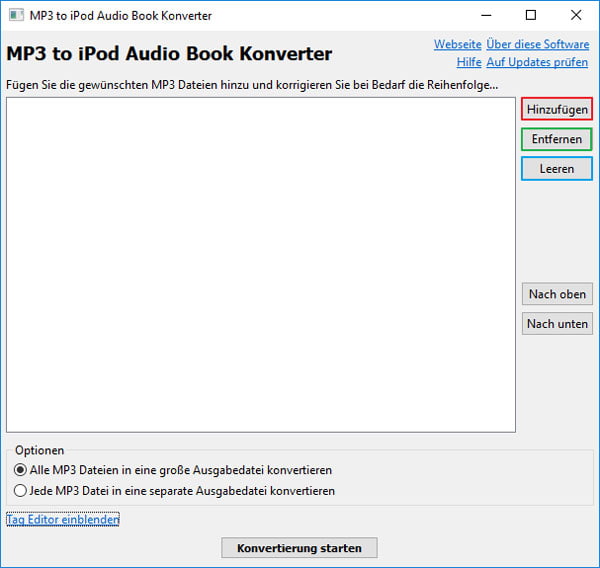The width and height of the screenshot is (600, 568).
Task: Show the tag editor via Tag Editor einblenden
Action: [x=63, y=519]
